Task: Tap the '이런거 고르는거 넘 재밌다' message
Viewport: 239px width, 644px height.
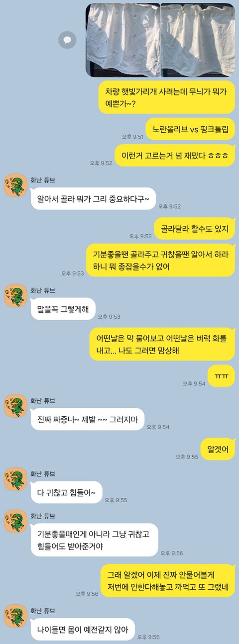Action: coord(175,155)
